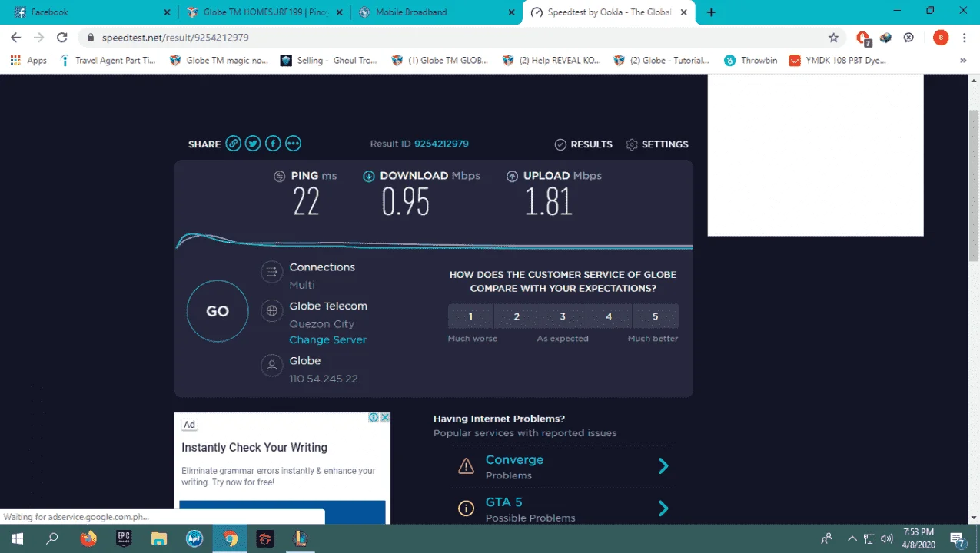
Task: Click the Globe Telecom server globe icon
Action: point(271,311)
